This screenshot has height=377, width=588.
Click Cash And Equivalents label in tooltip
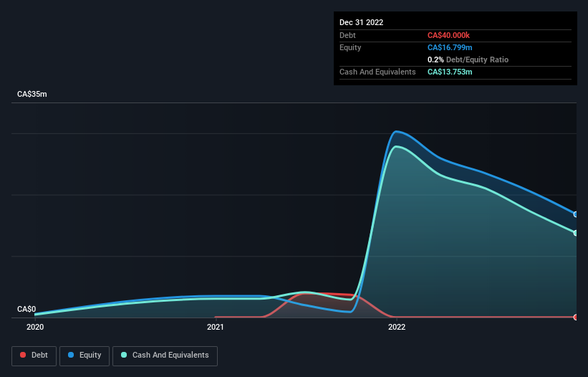[377, 72]
